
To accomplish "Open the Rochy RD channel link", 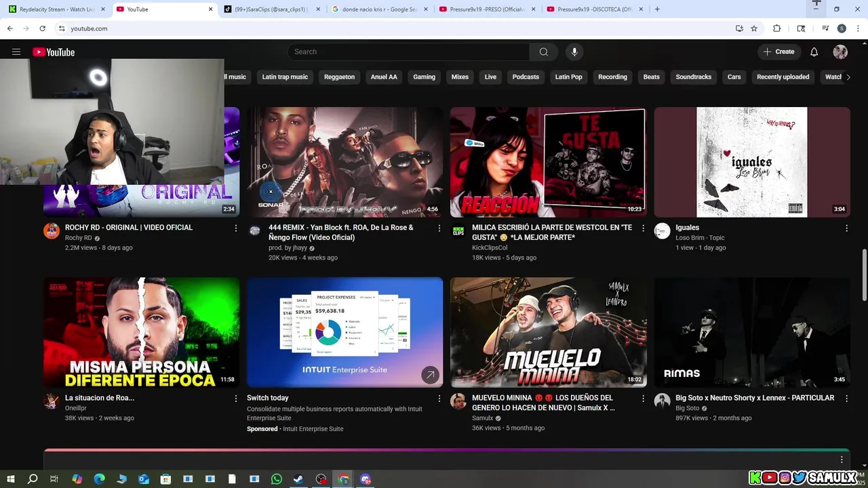I will point(79,238).
